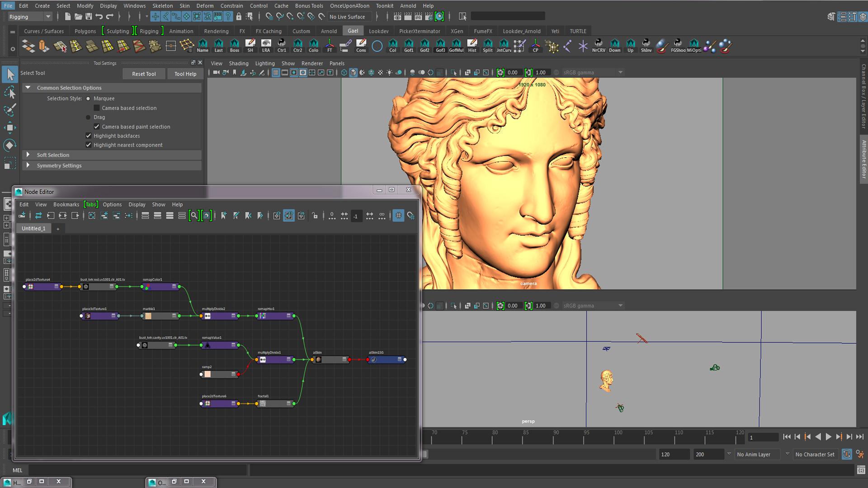Click the NrCRV shelf icon
Viewport: 868px width, 488px height.
click(599, 45)
